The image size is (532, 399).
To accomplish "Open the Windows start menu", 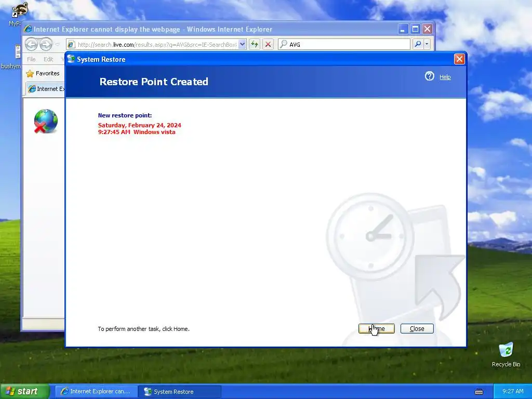I will coord(24,391).
